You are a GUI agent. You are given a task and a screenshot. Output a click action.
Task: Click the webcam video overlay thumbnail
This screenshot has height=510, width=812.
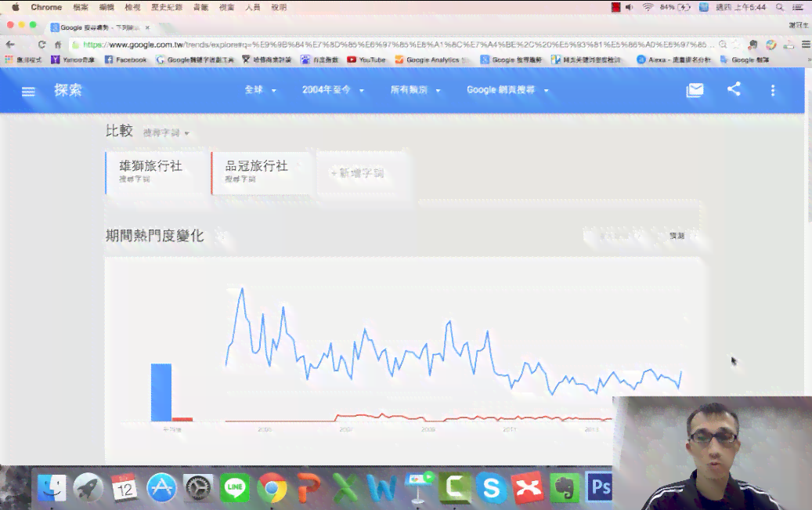[712, 454]
